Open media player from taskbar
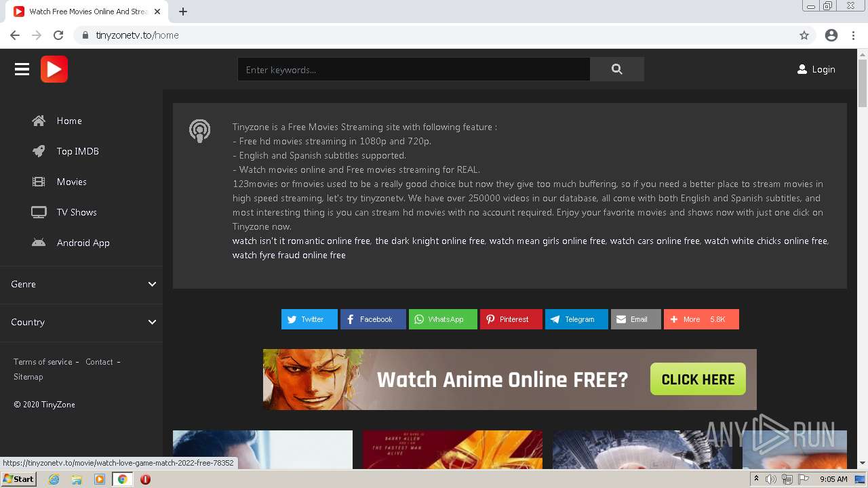Image resolution: width=868 pixels, height=488 pixels. click(100, 479)
